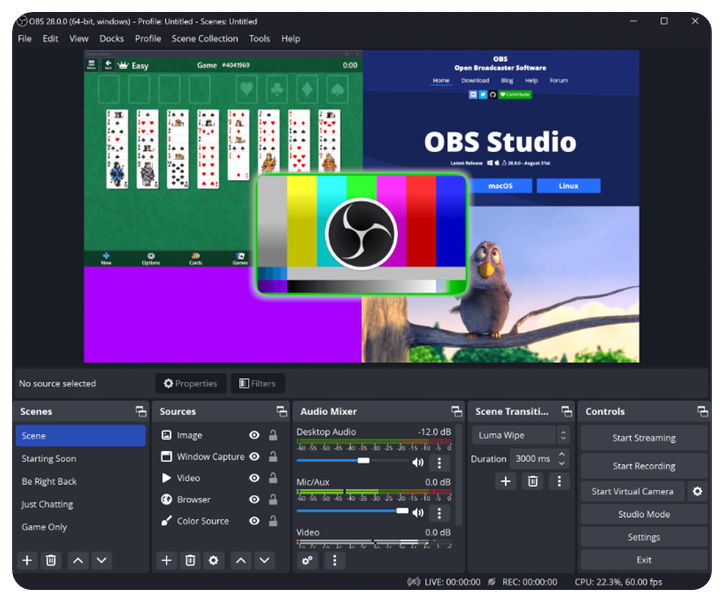The height and width of the screenshot is (602, 724).
Task: Toggle visibility of Image source
Action: [254, 435]
